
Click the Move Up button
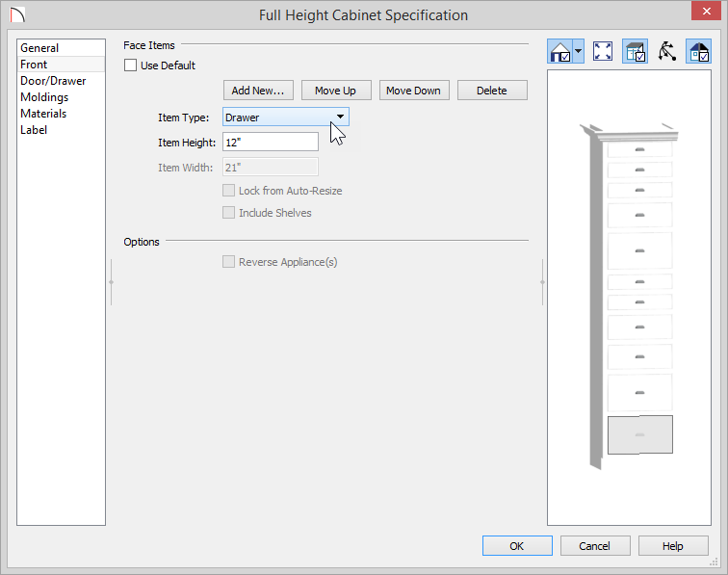pyautogui.click(x=336, y=91)
